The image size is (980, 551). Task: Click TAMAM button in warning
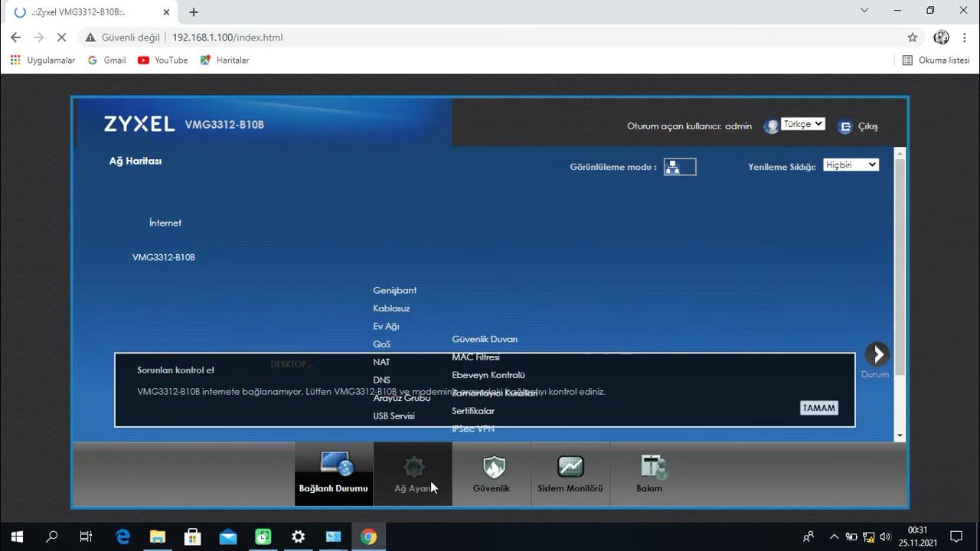tap(818, 408)
